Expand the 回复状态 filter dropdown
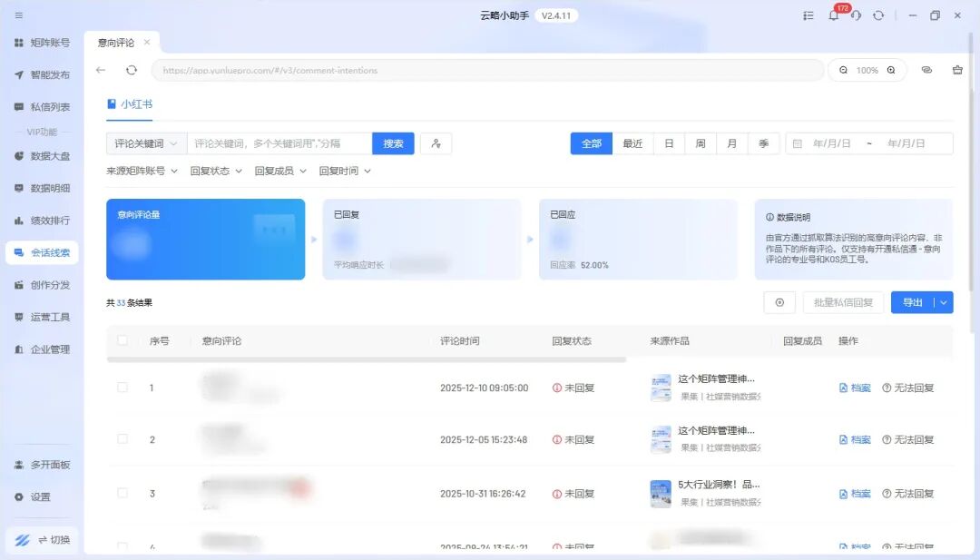Viewport: 980px width, 560px height. click(x=216, y=171)
